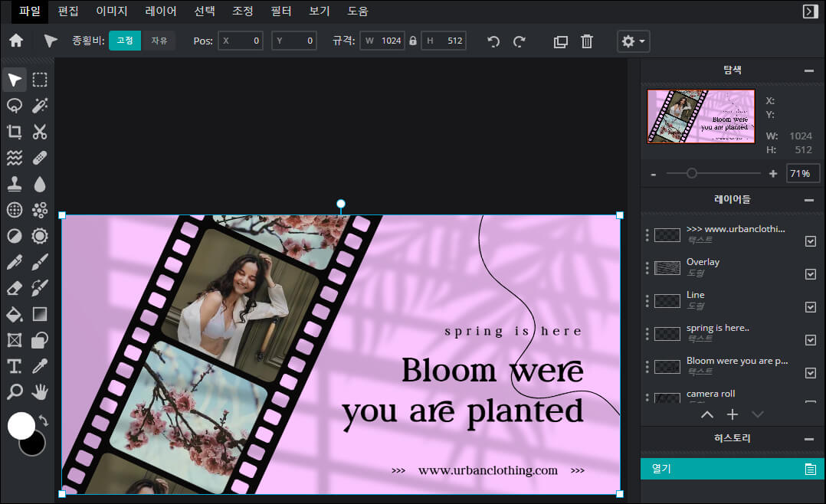Select the Gradient tool
This screenshot has width=826, height=504.
40,314
